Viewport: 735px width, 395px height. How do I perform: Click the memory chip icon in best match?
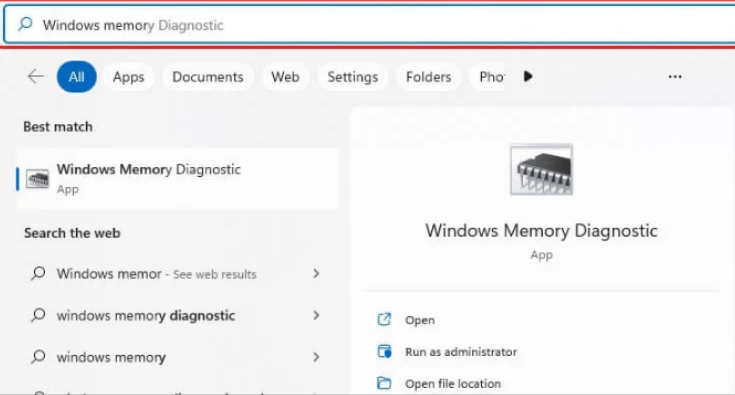pyautogui.click(x=37, y=179)
